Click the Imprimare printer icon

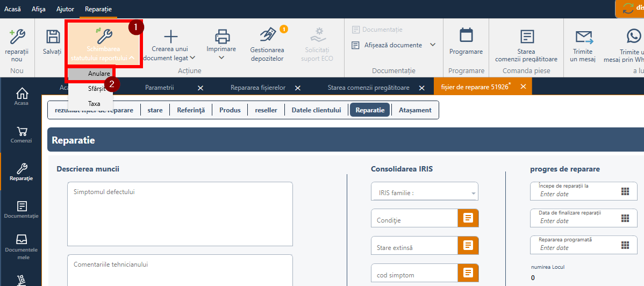point(222,36)
